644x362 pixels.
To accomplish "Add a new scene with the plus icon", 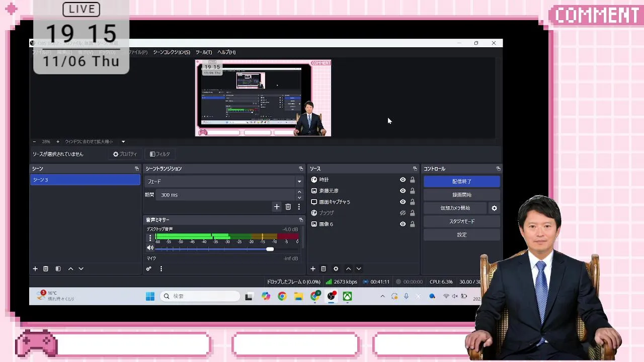I will click(35, 269).
